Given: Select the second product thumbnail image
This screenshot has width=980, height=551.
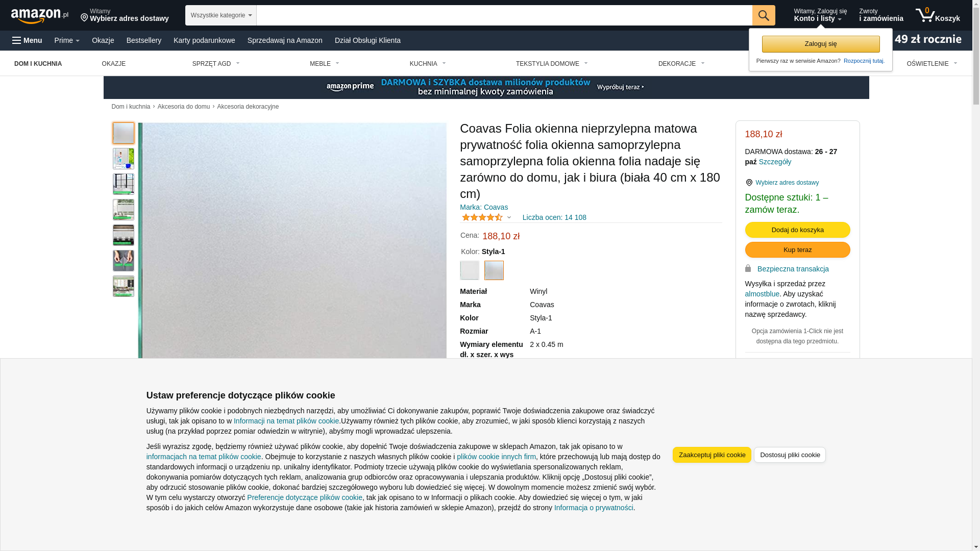Looking at the screenshot, I should pyautogui.click(x=124, y=159).
